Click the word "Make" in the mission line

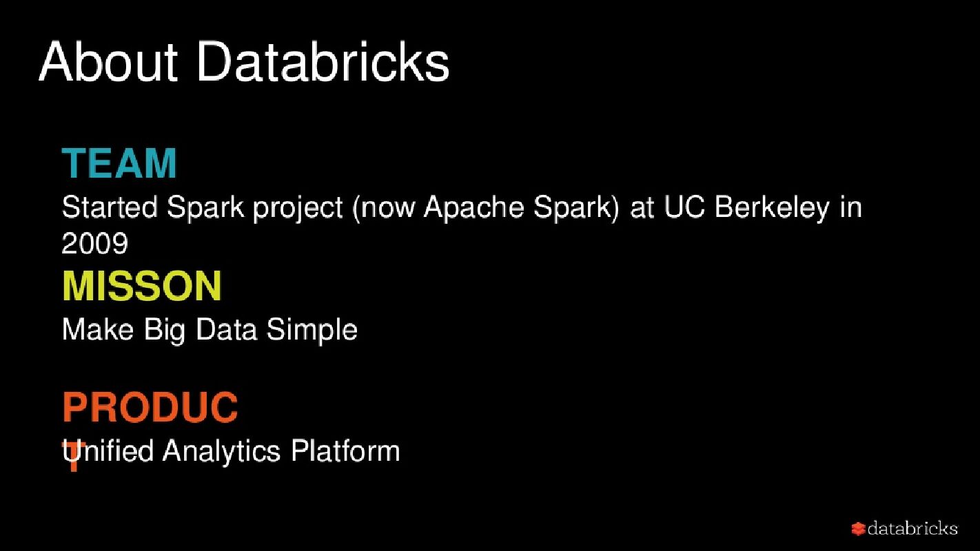coord(97,329)
